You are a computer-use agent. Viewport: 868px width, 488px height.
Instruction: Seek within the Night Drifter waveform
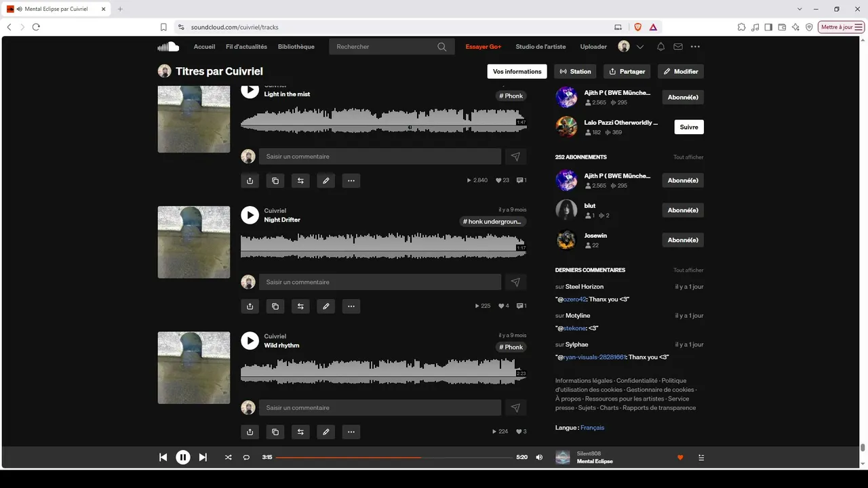coord(383,245)
